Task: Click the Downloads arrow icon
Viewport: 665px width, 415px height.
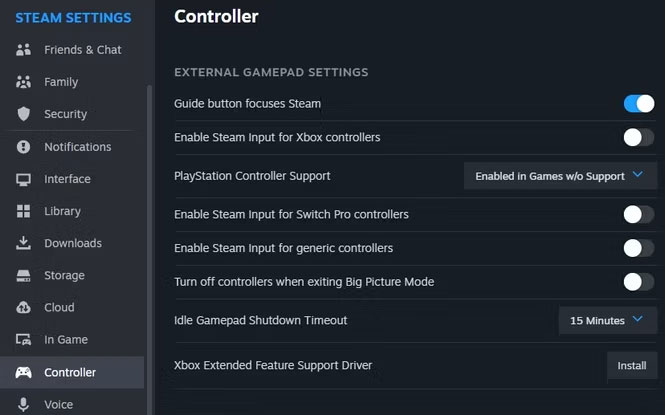Action: 23,243
